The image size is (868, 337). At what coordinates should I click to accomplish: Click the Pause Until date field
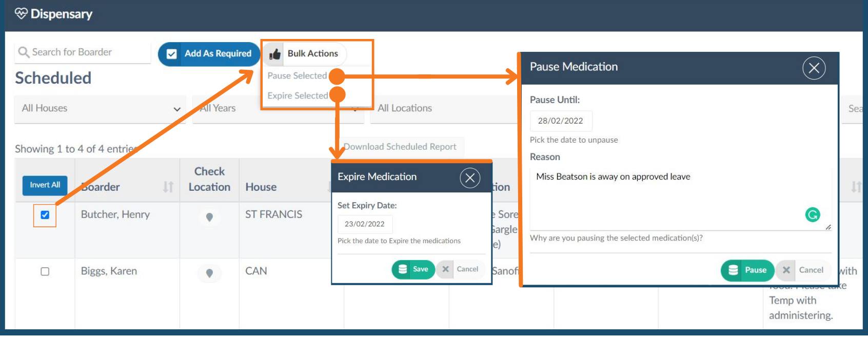(561, 121)
